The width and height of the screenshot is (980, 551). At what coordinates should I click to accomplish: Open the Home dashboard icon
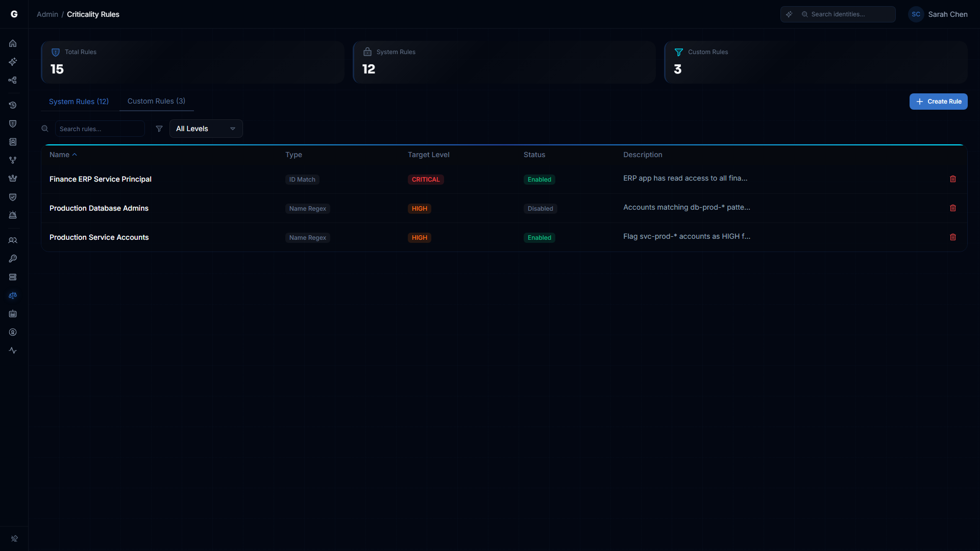tap(13, 43)
